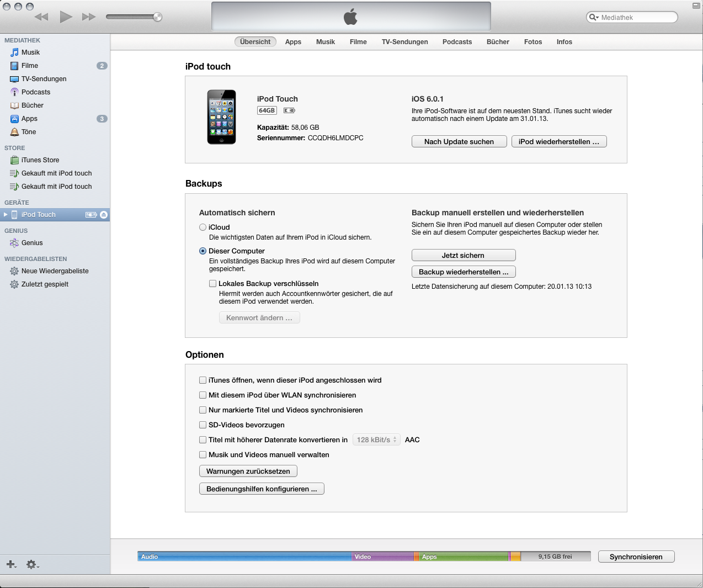Click the Audio segment of capacity bar
The height and width of the screenshot is (588, 703).
(244, 557)
